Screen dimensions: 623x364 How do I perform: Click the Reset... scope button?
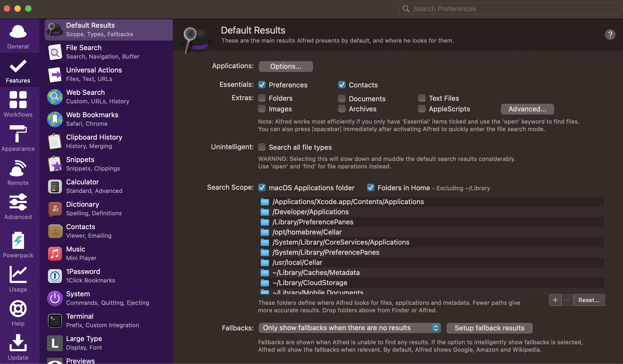[x=589, y=300]
